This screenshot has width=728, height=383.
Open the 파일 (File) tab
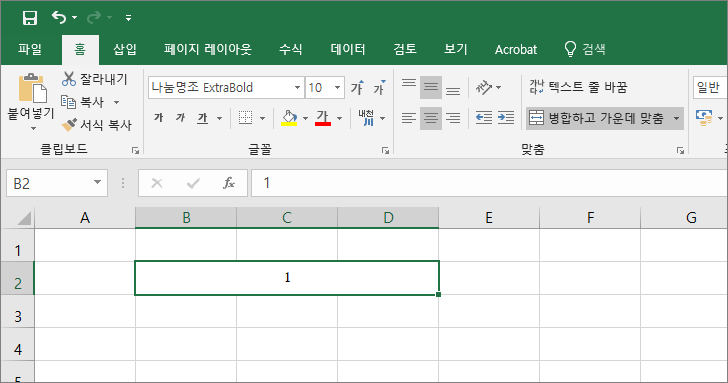point(30,49)
